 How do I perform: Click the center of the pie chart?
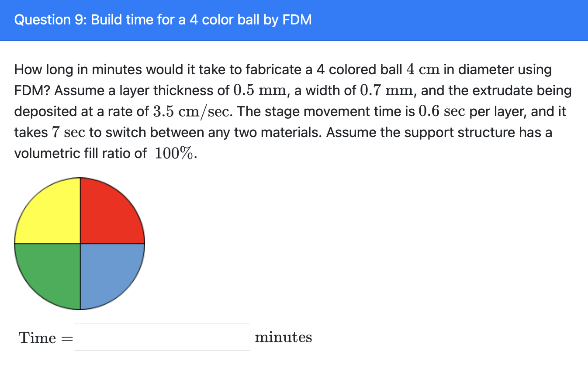pos(80,243)
